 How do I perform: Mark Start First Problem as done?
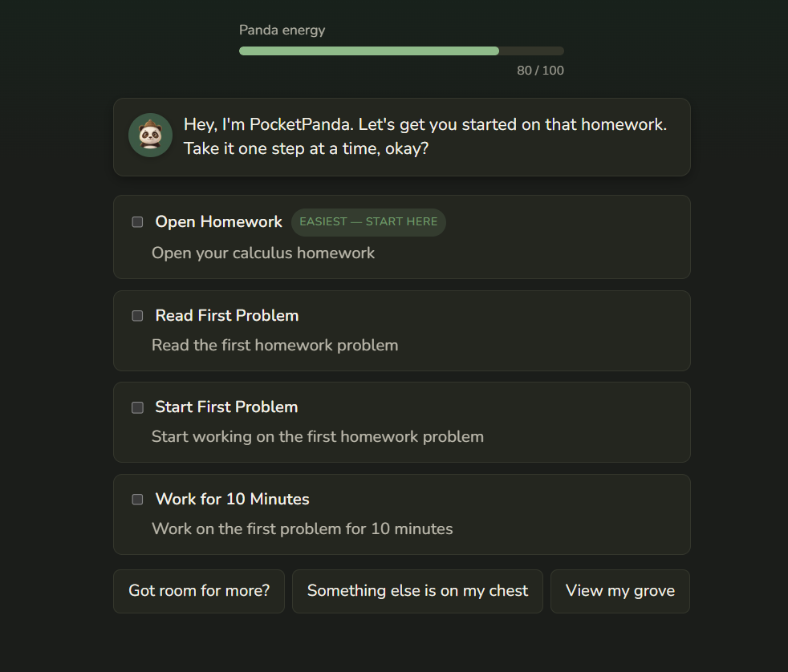(x=137, y=407)
